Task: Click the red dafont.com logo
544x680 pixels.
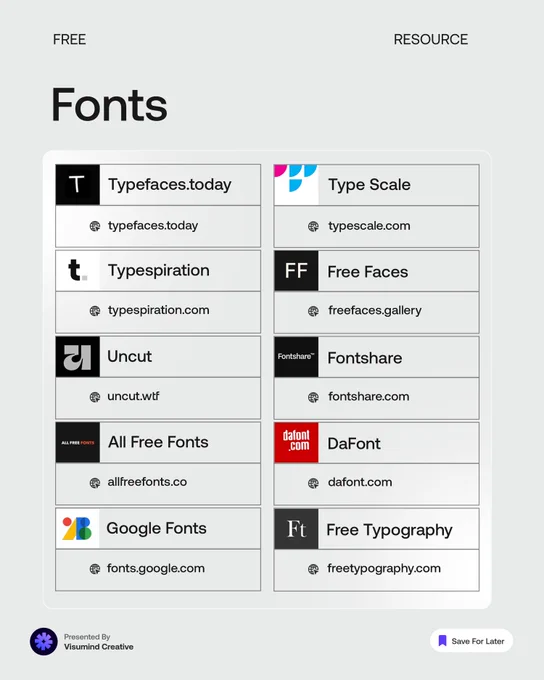Action: (x=296, y=442)
